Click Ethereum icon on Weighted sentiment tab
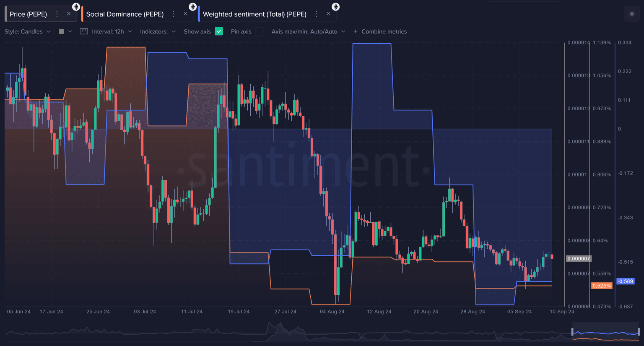Screen dimensions: 644x346 coord(335,7)
